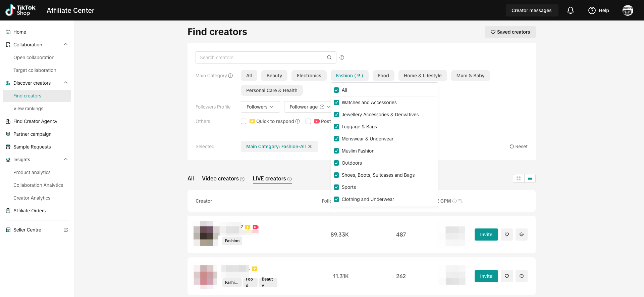Save first creator with heart icon
Screen dimensions: 644x297
pyautogui.click(x=506, y=235)
